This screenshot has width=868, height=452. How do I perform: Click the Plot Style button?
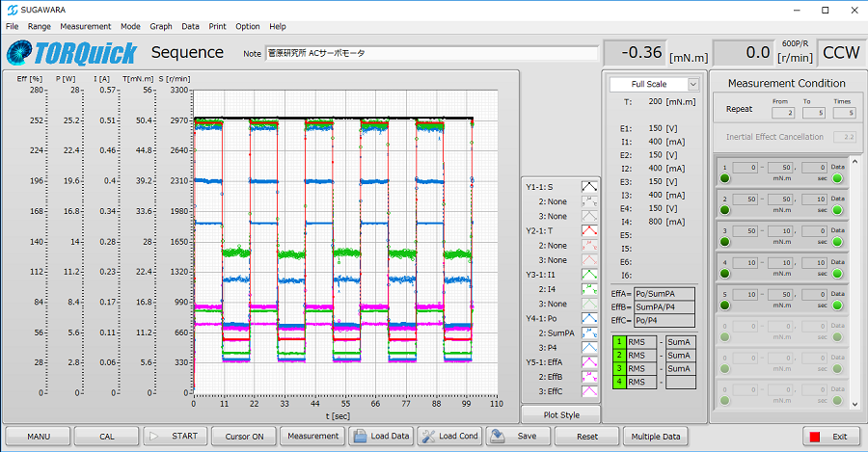pyautogui.click(x=559, y=414)
